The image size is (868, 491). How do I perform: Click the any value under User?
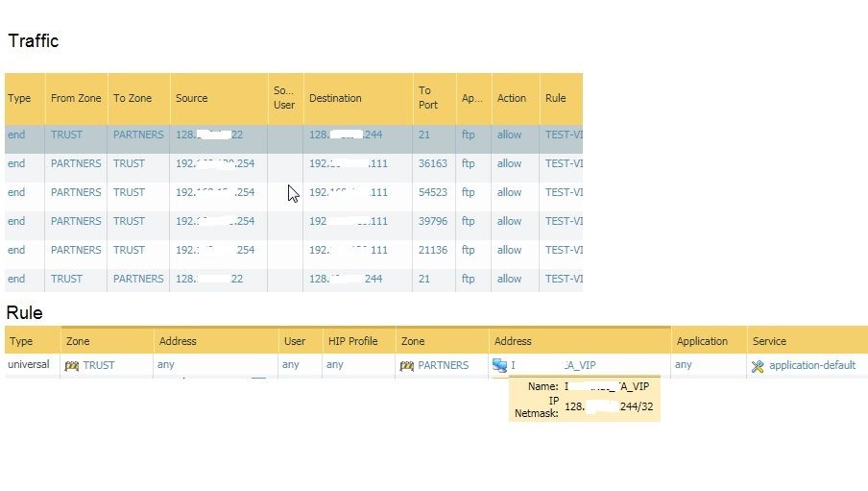[291, 365]
